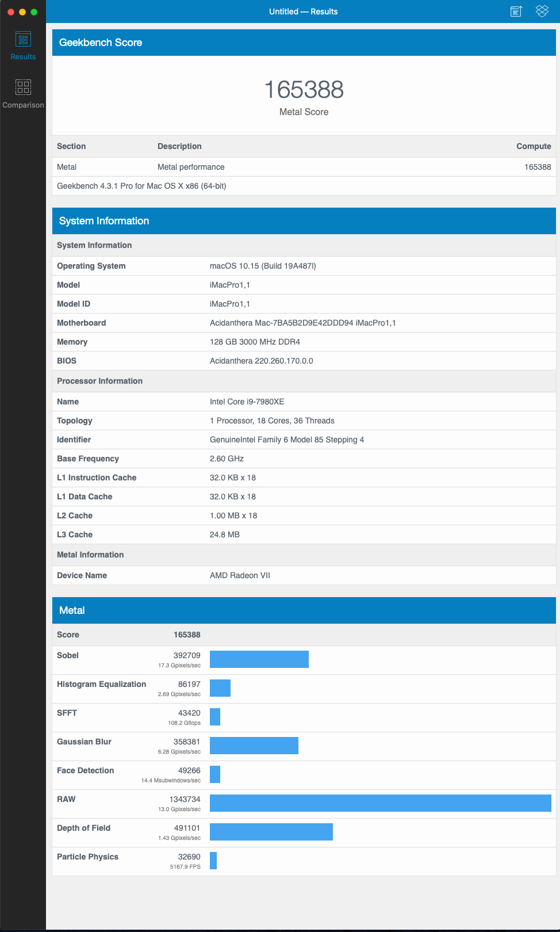
Task: Click the RAW result bar
Action: pos(381,803)
